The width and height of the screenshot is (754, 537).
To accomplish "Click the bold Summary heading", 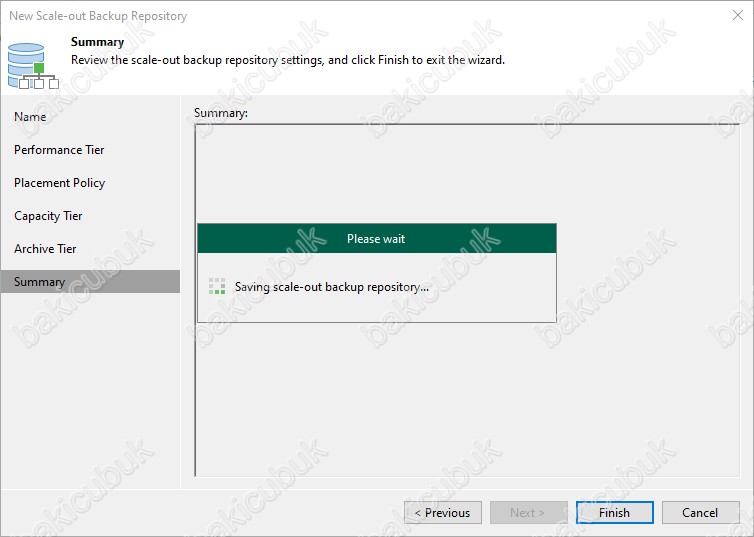I will (98, 42).
